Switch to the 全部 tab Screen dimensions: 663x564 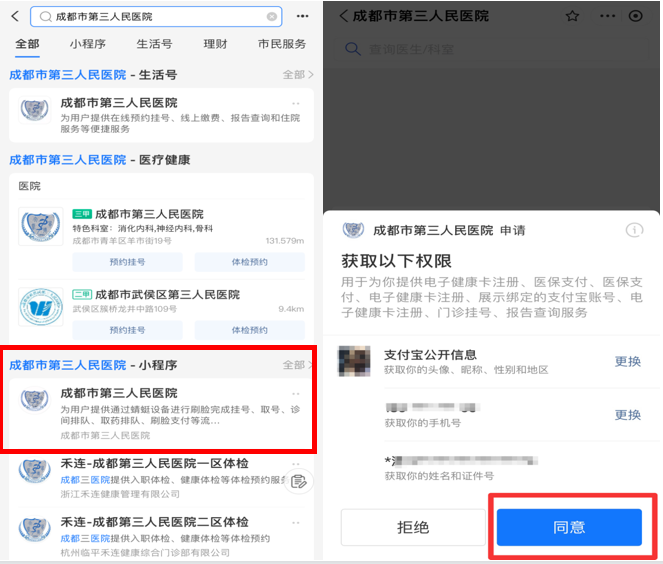27,44
